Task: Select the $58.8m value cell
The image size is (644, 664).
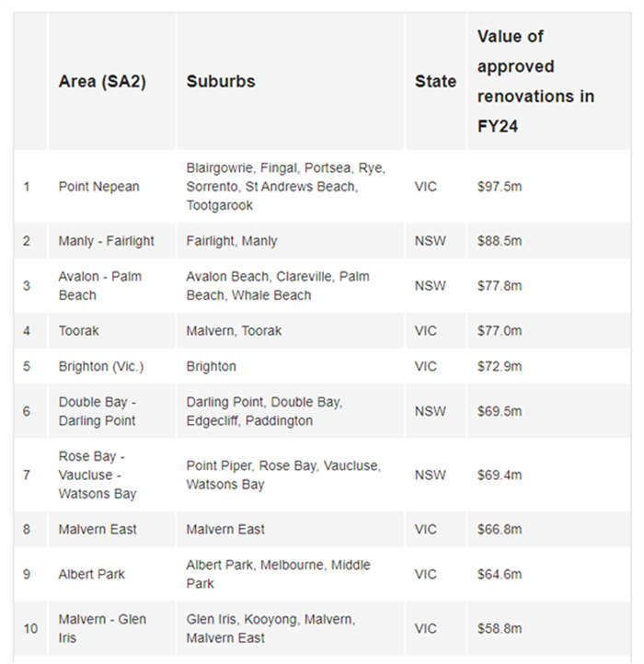Action: 500,628
